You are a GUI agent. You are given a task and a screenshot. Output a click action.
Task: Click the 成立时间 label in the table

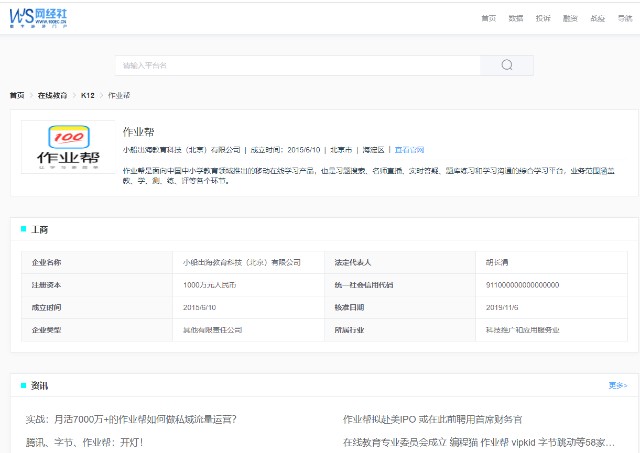click(97, 307)
